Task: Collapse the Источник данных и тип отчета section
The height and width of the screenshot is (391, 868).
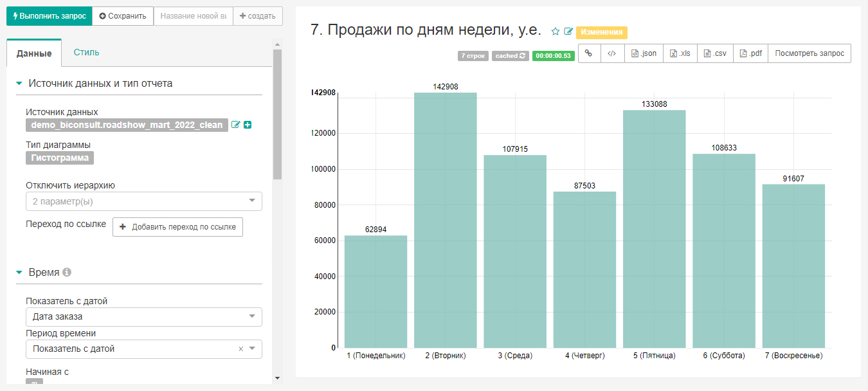Action: click(x=19, y=84)
